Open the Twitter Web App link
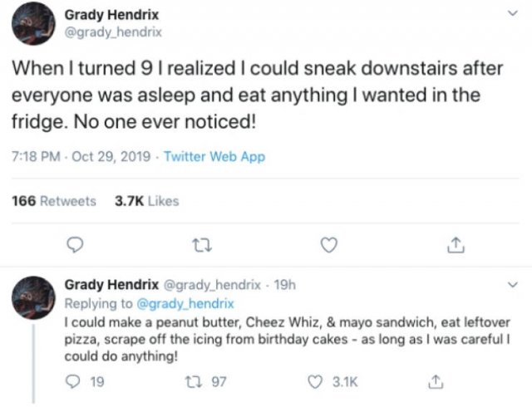532x407 pixels. (x=214, y=156)
